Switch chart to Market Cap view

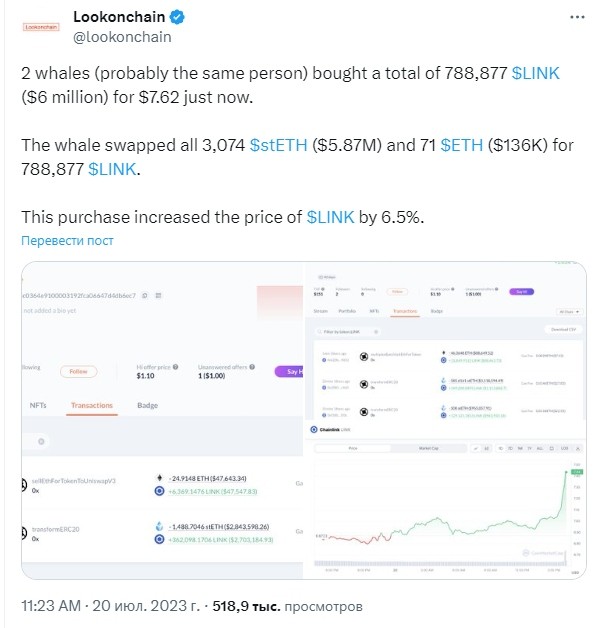pyautogui.click(x=428, y=448)
